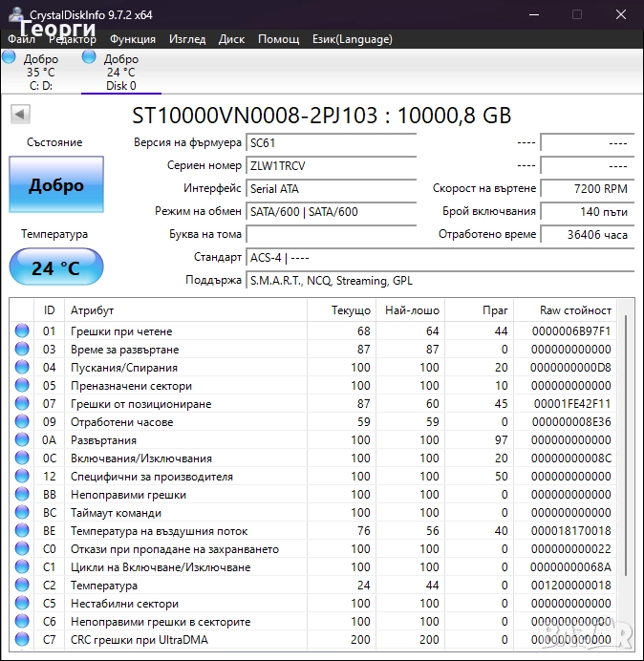The image size is (644, 661).
Task: Click the Raw стойност column header
Action: [x=575, y=310]
